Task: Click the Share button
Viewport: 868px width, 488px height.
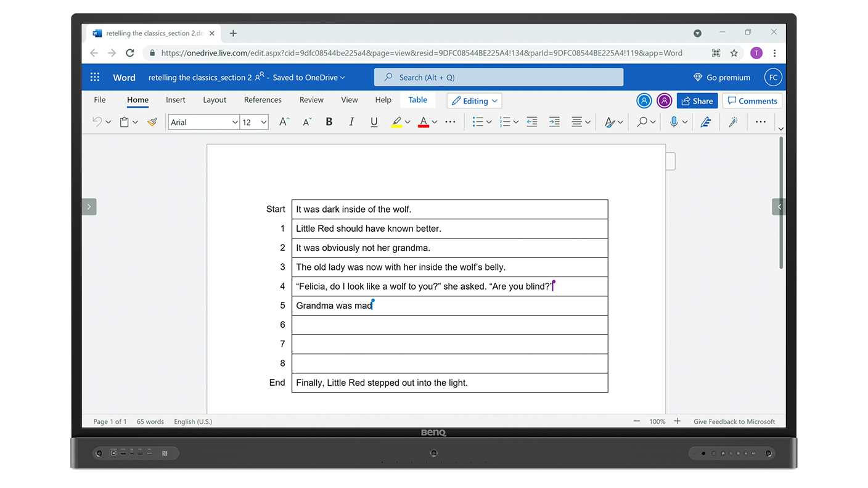Action: 697,100
